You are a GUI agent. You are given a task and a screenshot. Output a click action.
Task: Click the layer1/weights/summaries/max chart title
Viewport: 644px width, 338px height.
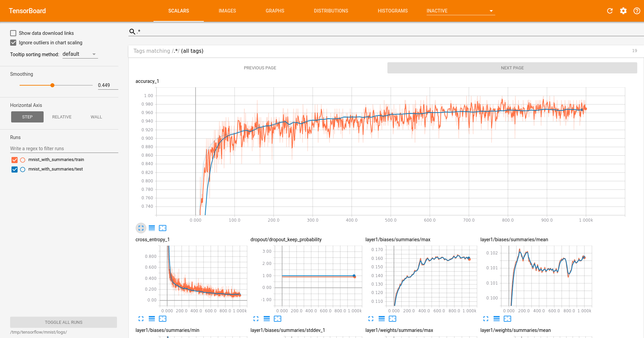click(399, 330)
